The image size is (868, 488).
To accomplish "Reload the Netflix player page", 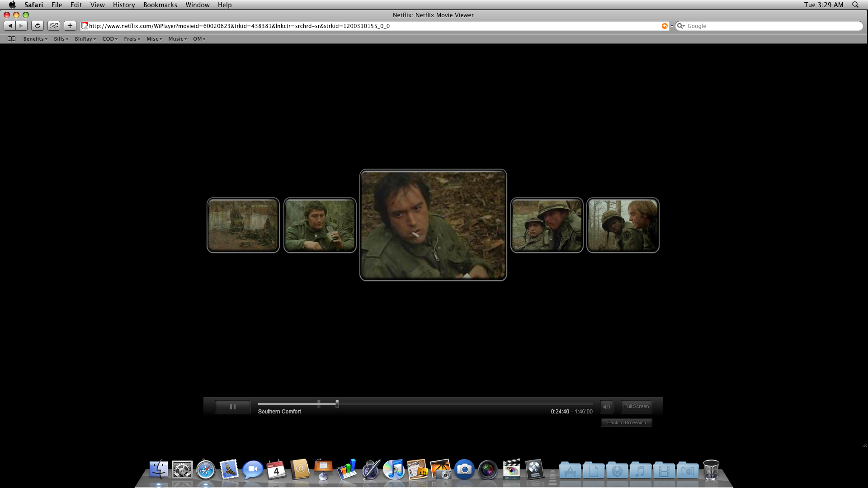I will [37, 26].
